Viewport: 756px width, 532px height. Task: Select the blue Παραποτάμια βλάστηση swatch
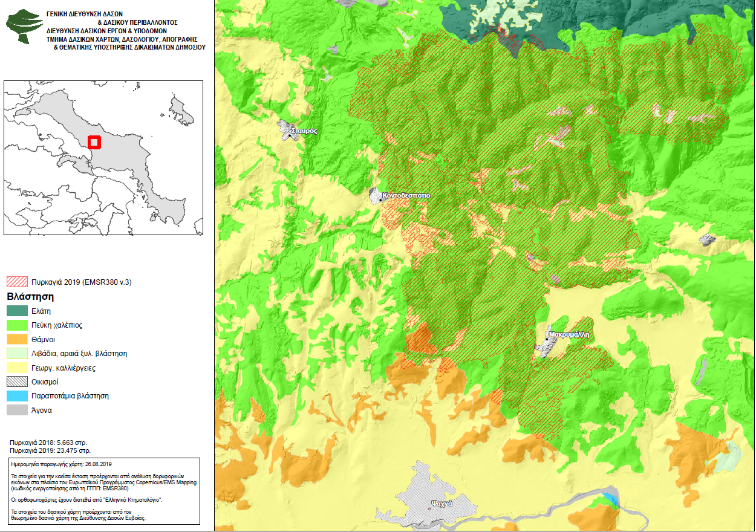pos(17,396)
